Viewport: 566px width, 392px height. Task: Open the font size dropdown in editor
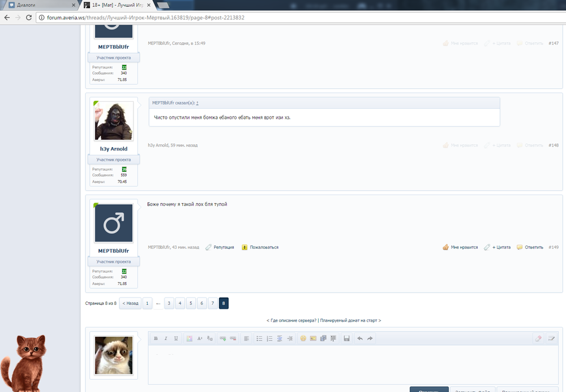click(x=200, y=338)
